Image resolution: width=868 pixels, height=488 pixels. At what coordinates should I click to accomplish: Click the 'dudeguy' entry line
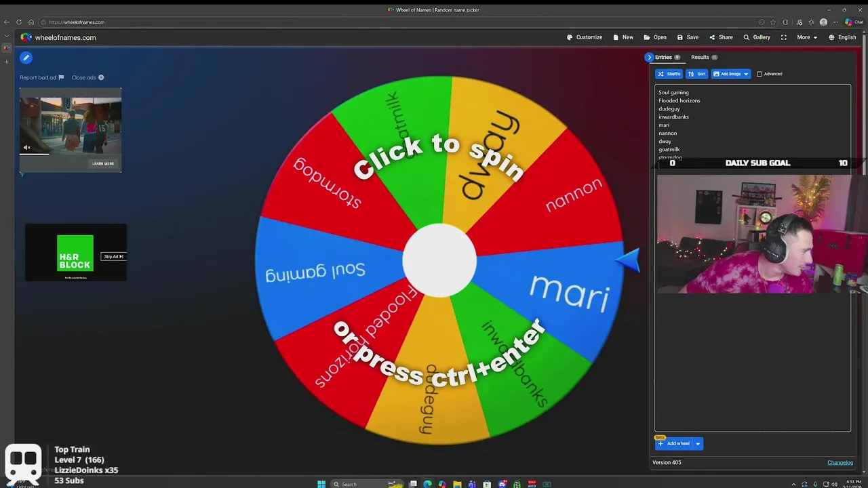point(669,108)
